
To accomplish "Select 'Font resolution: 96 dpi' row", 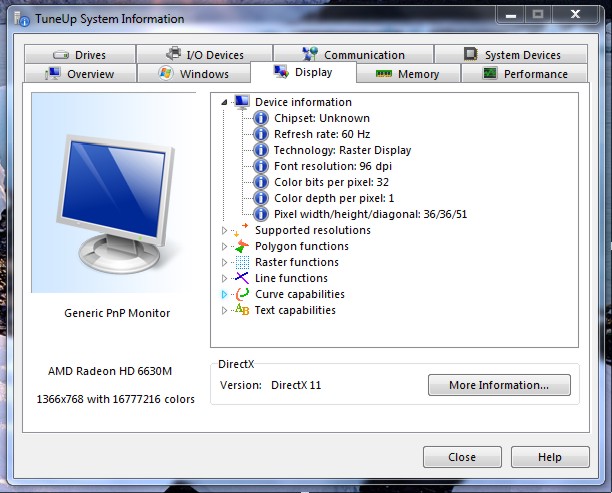I will click(333, 166).
